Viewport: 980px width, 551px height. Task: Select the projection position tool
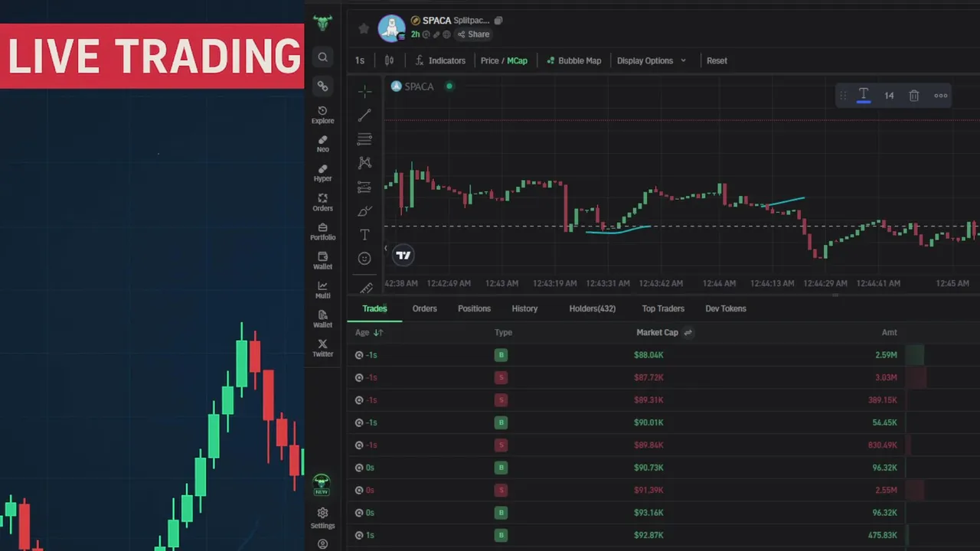tap(364, 187)
